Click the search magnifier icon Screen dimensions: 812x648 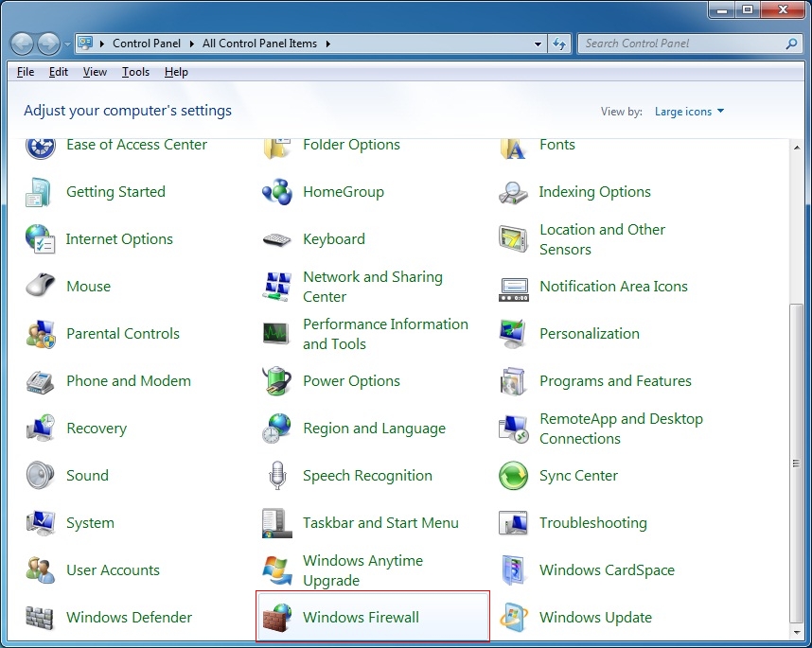pyautogui.click(x=791, y=44)
